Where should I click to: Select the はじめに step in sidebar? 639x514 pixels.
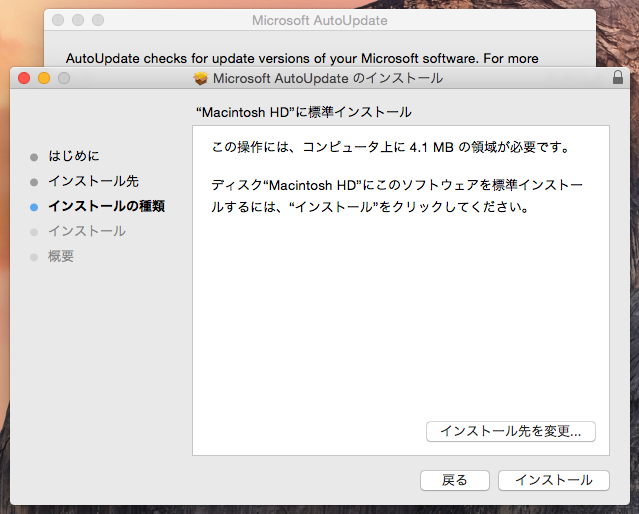point(74,156)
